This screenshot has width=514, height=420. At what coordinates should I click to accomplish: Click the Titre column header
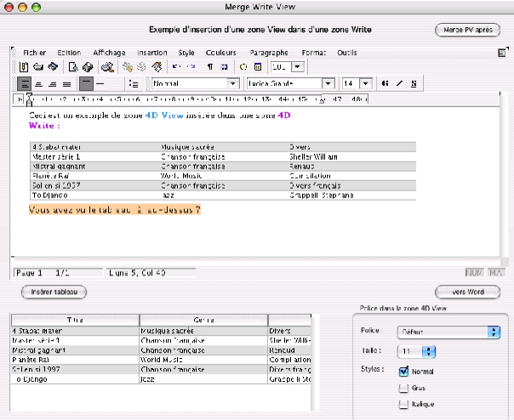[x=75, y=319]
